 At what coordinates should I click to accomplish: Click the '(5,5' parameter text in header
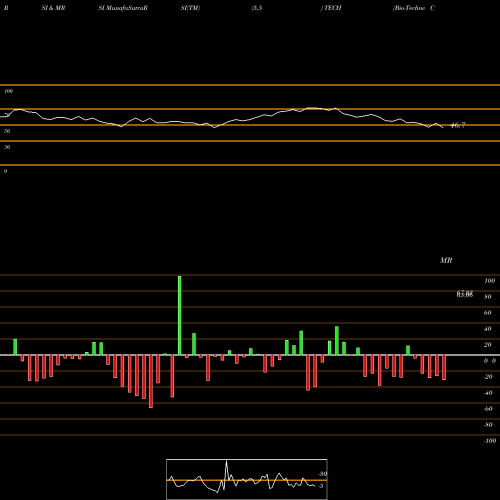coord(257,8)
